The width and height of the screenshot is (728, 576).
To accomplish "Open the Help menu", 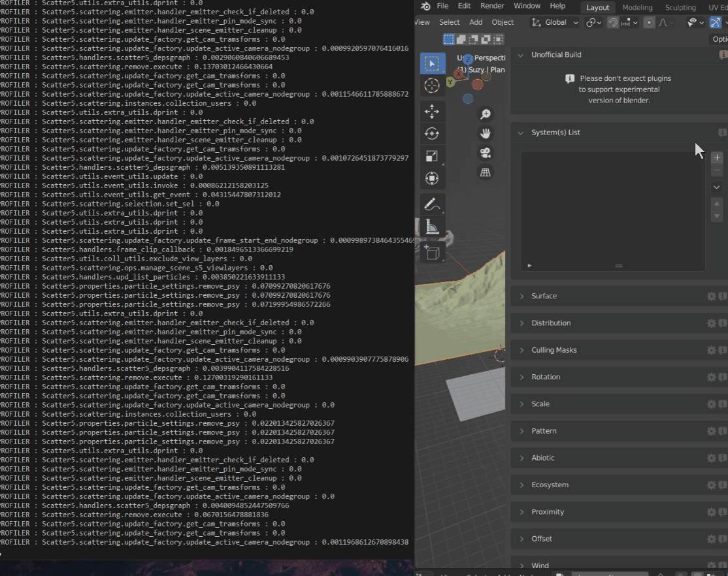I will [557, 6].
